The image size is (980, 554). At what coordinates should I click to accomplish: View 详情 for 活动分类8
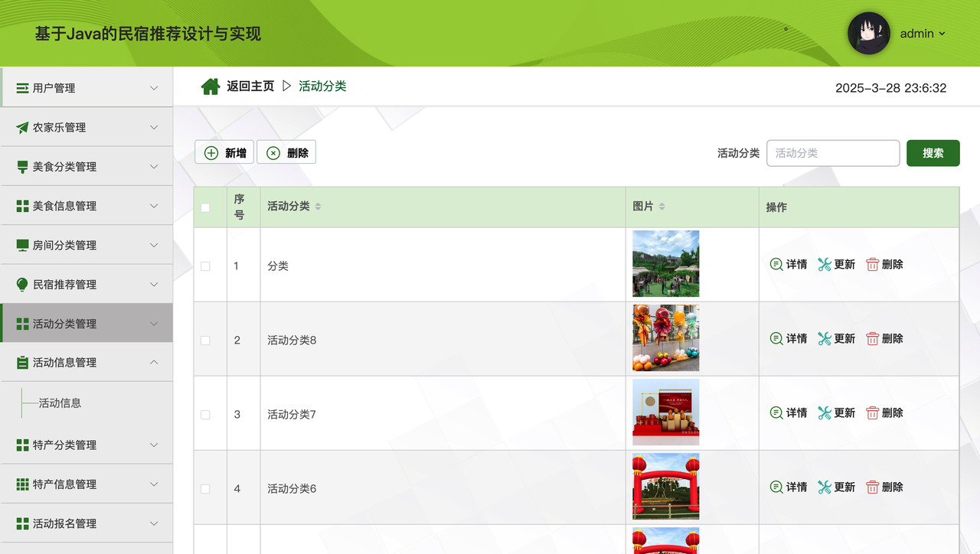pos(789,338)
